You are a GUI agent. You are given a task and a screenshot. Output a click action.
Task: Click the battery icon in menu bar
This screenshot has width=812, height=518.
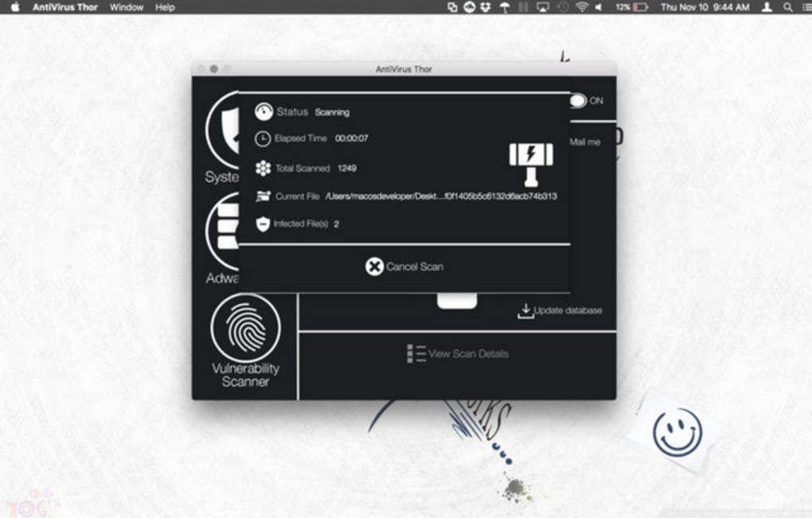pyautogui.click(x=641, y=7)
